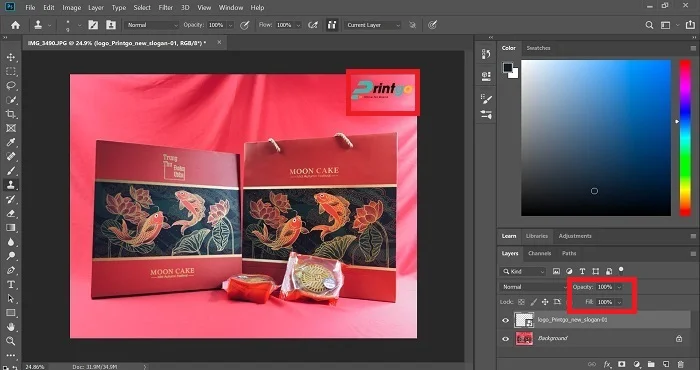
Task: Pick a color in the color field
Action: (x=596, y=138)
